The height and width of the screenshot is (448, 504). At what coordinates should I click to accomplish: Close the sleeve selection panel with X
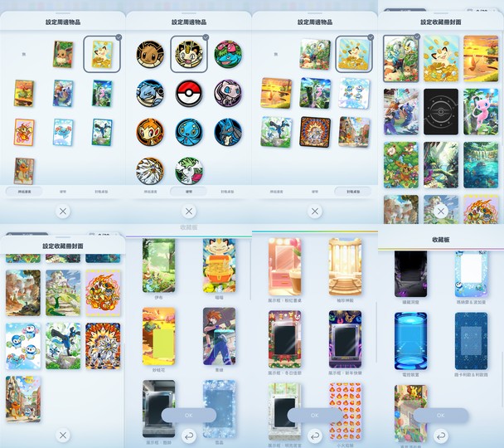click(63, 212)
